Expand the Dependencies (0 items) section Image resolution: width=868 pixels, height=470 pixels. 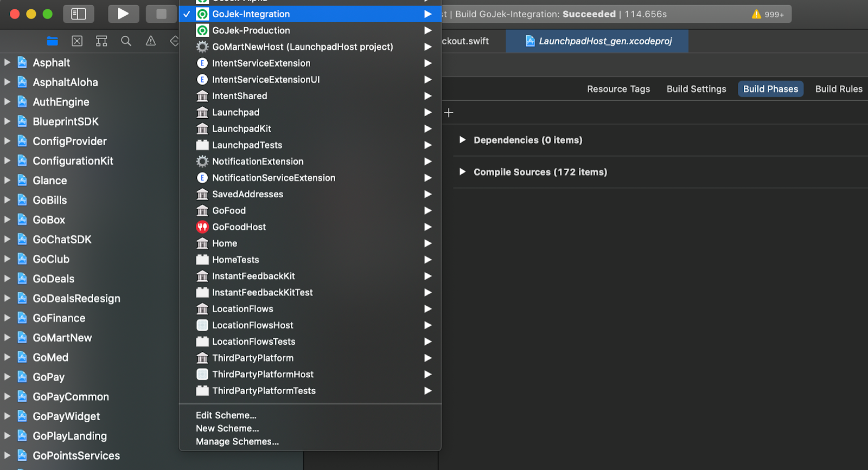click(x=463, y=140)
